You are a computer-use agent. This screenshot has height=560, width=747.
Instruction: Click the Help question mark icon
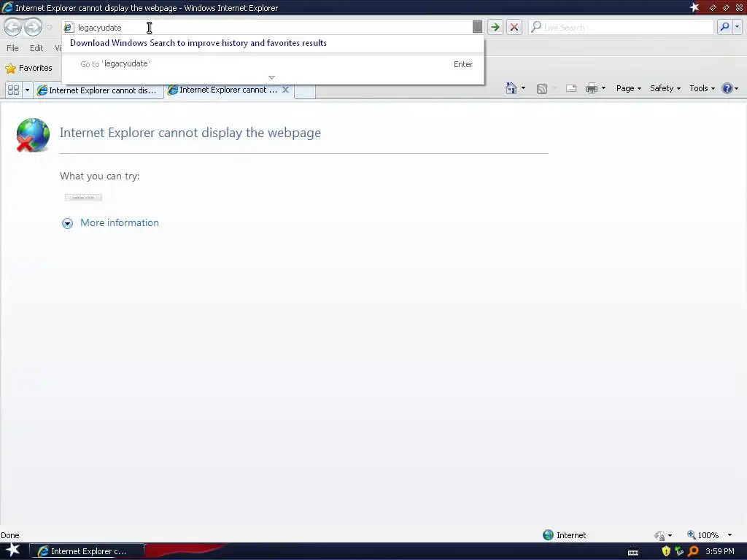pyautogui.click(x=727, y=88)
